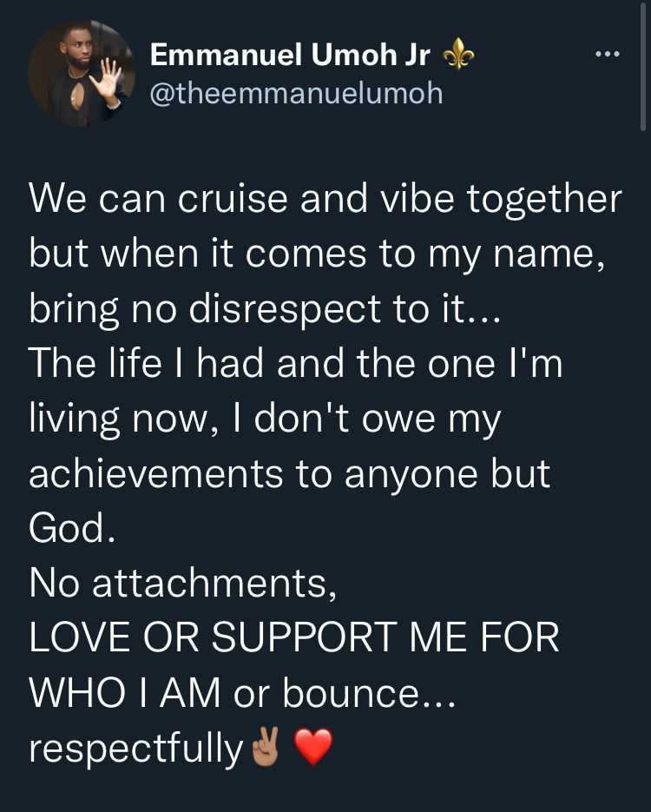Click the word "respectfully" at the tweet's end
Viewport: 651px width, 812px height.
coord(136,749)
